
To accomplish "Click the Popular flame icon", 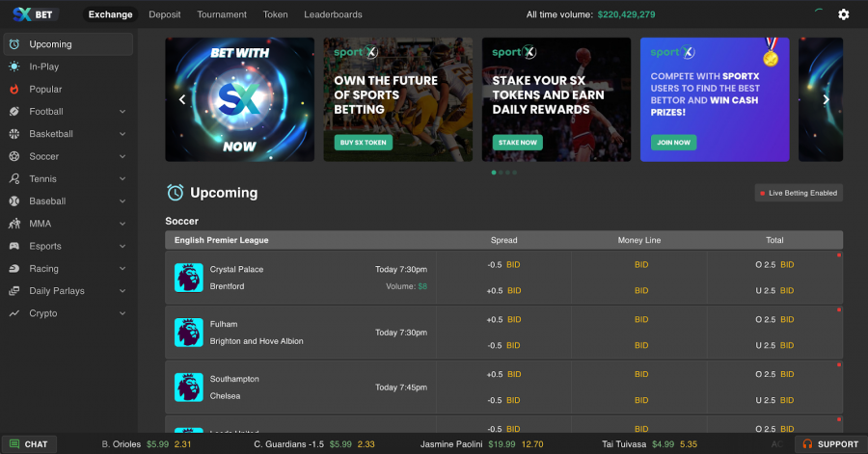I will pos(14,89).
